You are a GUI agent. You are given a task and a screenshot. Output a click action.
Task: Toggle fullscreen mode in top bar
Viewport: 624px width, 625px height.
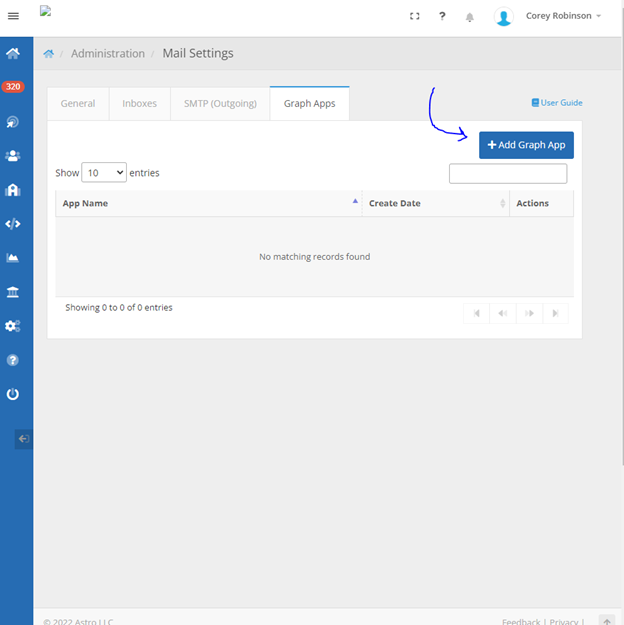(x=415, y=17)
